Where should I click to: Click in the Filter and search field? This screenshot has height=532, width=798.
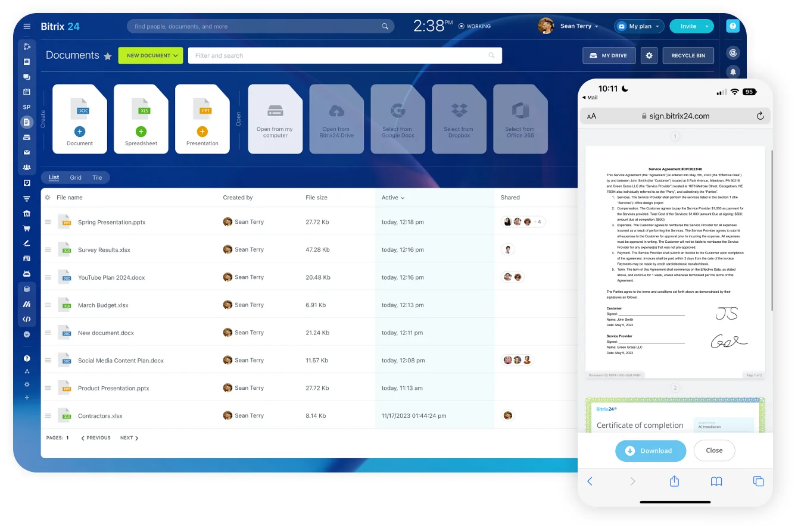pos(345,55)
